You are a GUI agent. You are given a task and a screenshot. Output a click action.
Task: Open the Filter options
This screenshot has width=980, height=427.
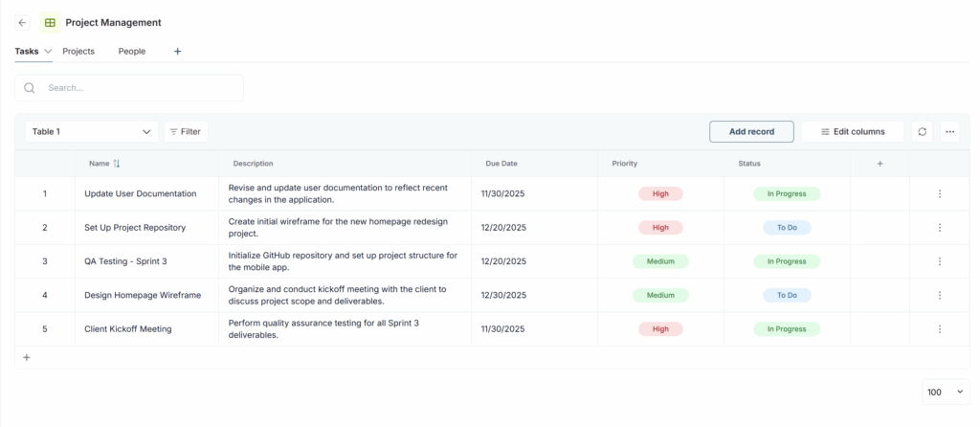(186, 131)
